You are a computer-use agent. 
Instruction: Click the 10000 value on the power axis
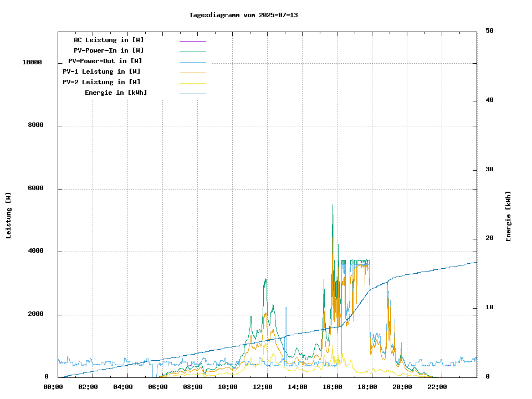[32, 63]
